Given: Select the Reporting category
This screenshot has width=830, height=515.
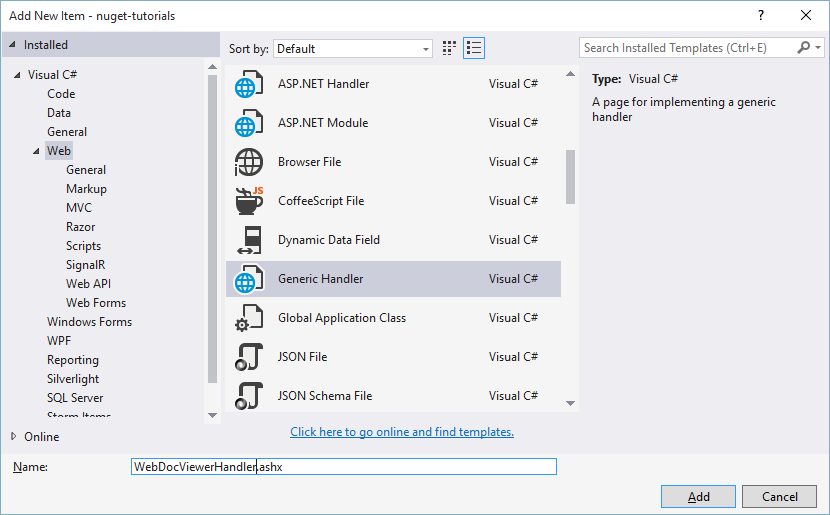Looking at the screenshot, I should 73,360.
